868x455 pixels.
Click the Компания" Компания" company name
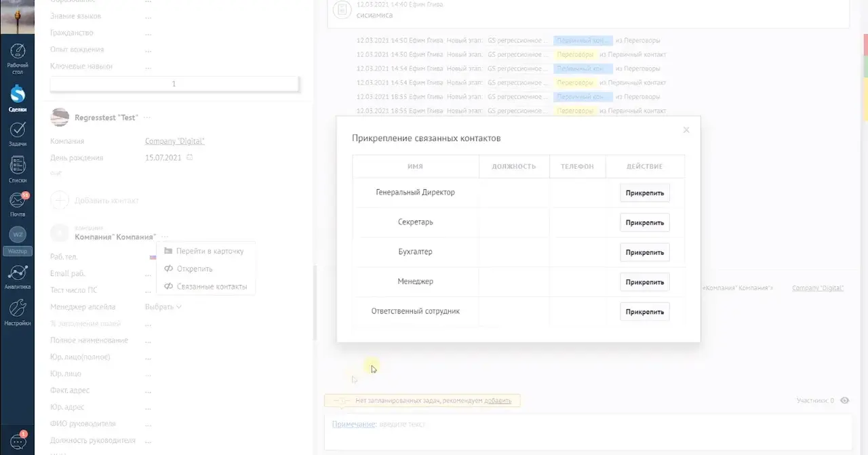tap(115, 237)
